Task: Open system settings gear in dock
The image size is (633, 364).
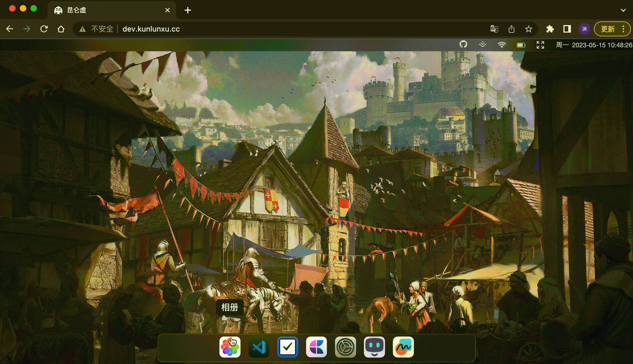Action: click(x=345, y=347)
